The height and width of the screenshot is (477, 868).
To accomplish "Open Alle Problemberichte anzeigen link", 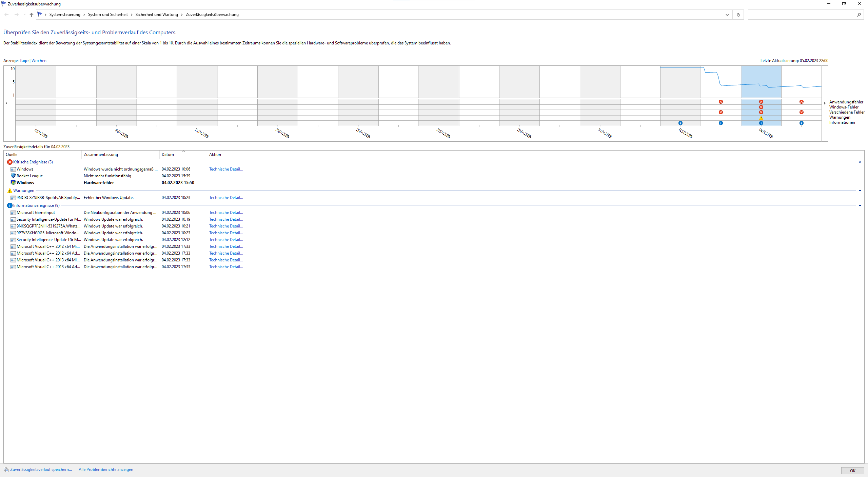I will click(106, 470).
